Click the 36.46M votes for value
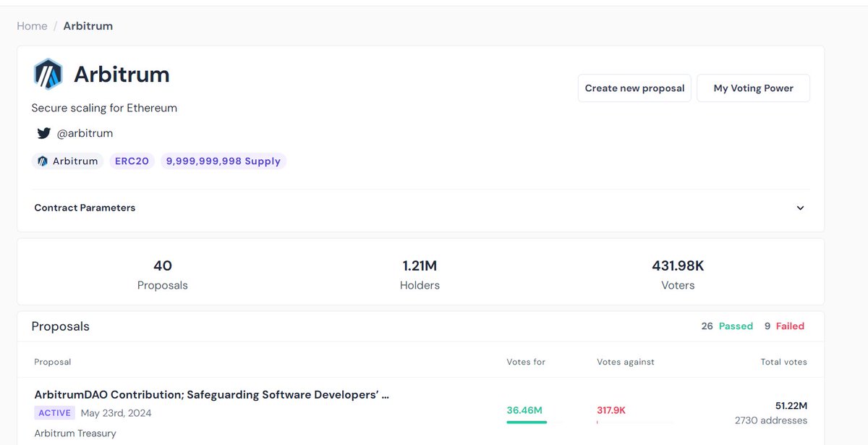 tap(524, 410)
